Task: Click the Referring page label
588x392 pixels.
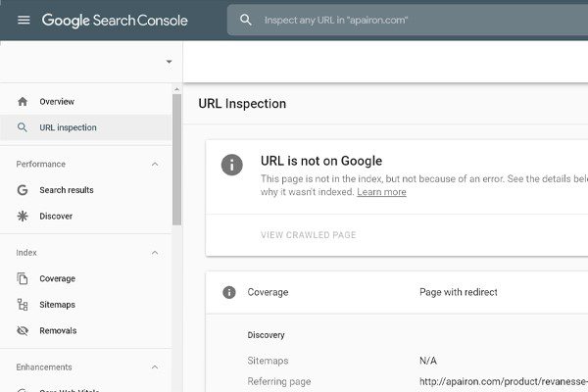Action: point(279,382)
